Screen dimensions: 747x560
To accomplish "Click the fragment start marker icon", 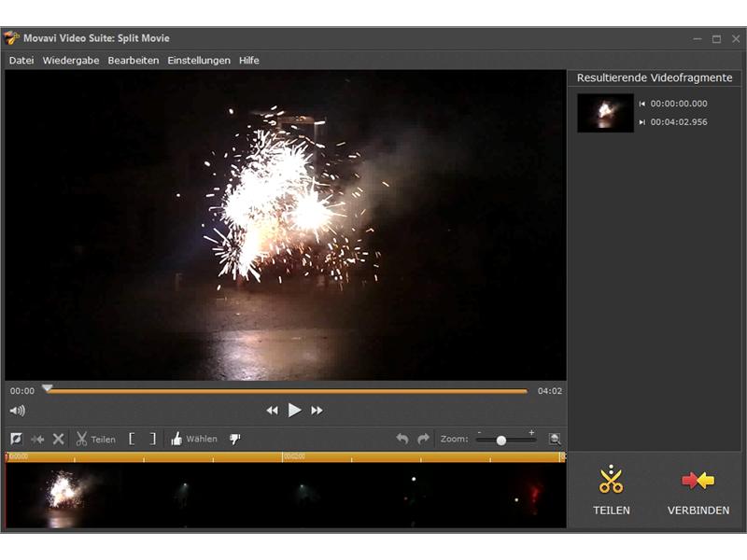I will point(642,104).
